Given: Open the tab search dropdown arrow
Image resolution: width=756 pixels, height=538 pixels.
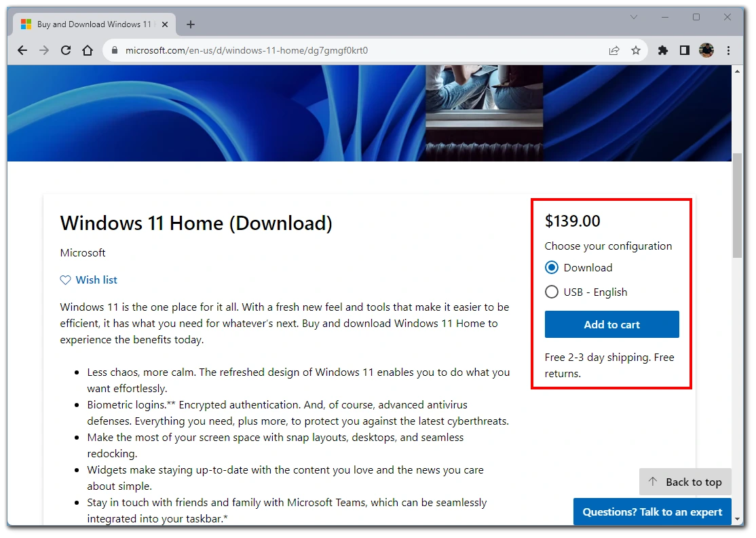Looking at the screenshot, I should click(634, 18).
